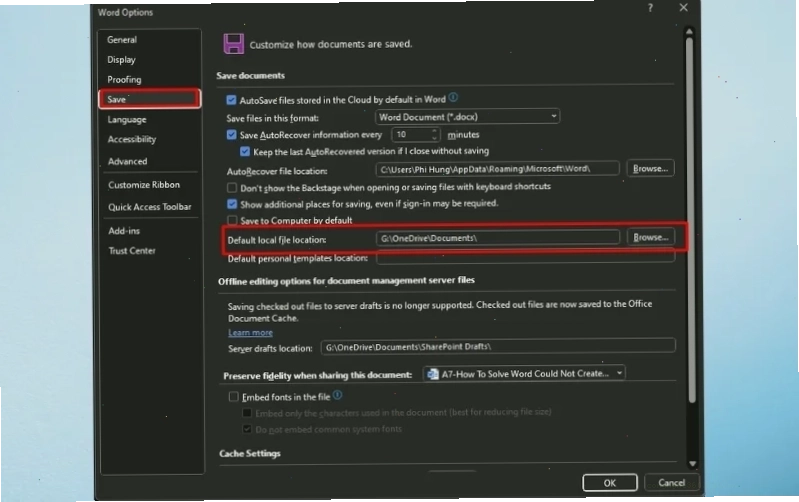Open the Learn more link

pyautogui.click(x=250, y=333)
